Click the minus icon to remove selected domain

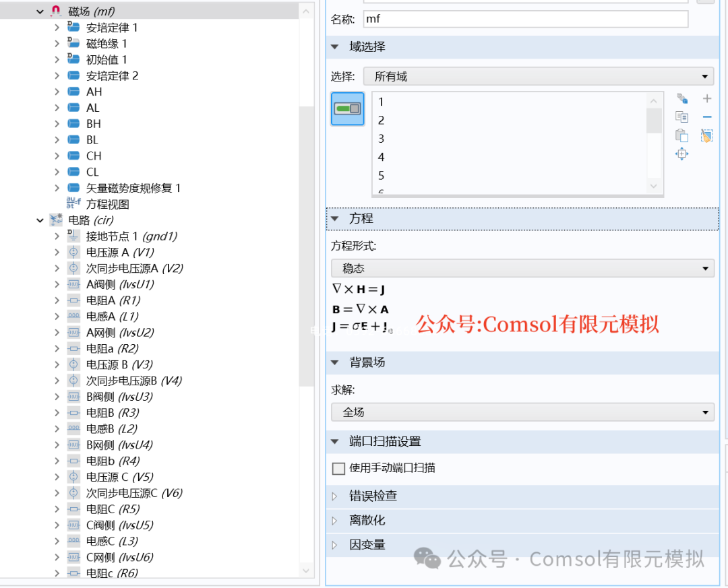(x=706, y=117)
